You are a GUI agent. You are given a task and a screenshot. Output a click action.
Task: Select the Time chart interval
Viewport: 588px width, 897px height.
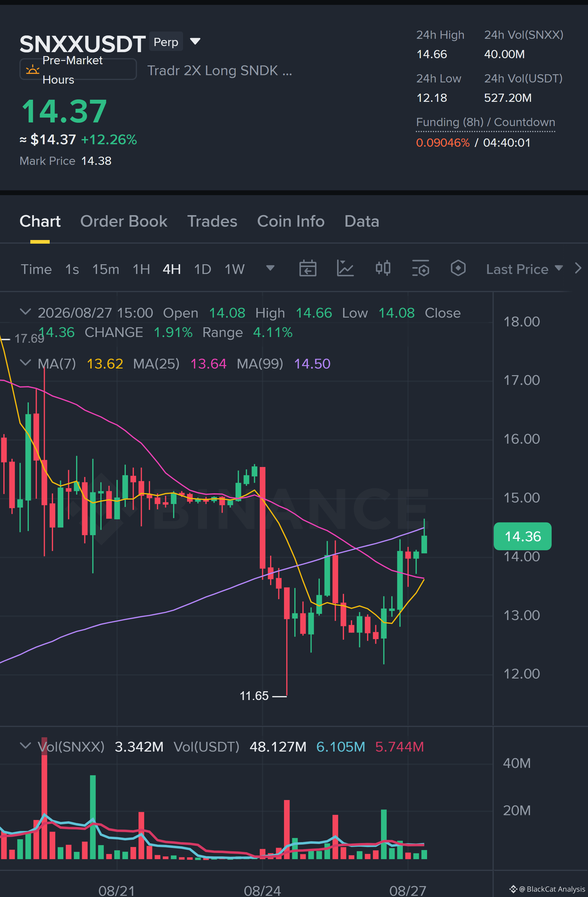coord(36,269)
